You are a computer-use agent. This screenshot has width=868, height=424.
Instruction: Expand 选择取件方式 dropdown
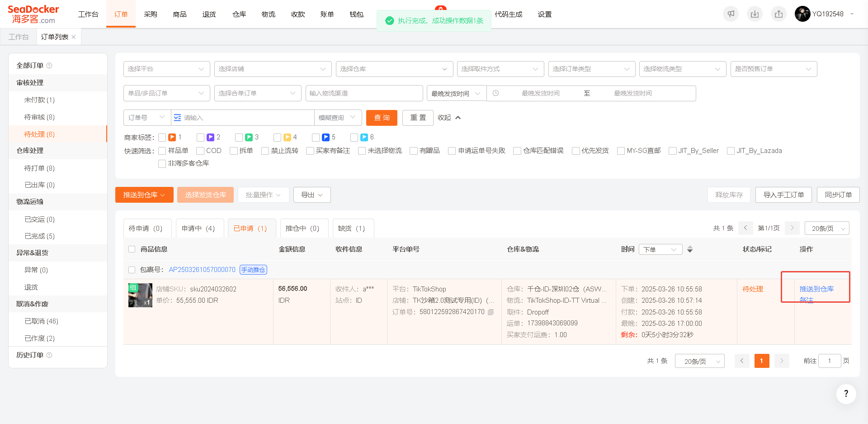pyautogui.click(x=500, y=69)
